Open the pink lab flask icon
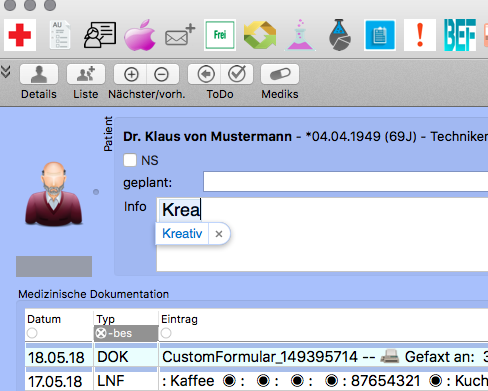The image size is (488, 391). [x=300, y=35]
